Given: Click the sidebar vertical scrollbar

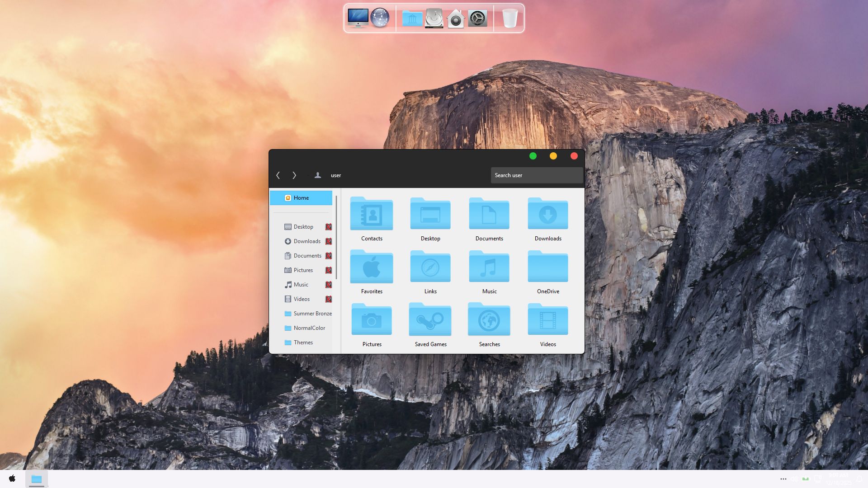Looking at the screenshot, I should [x=336, y=237].
